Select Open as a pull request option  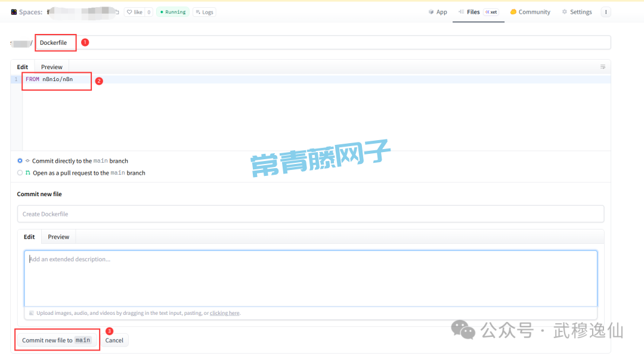point(20,173)
